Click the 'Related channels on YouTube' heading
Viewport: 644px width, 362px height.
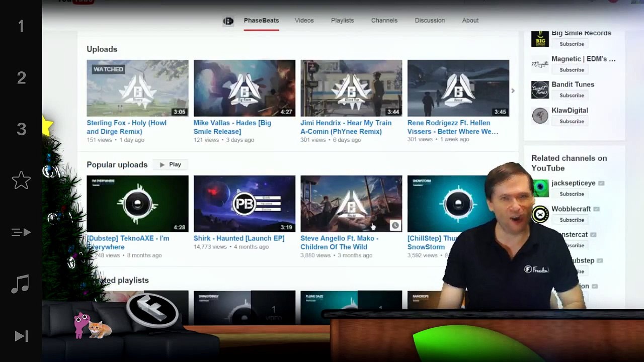(569, 163)
